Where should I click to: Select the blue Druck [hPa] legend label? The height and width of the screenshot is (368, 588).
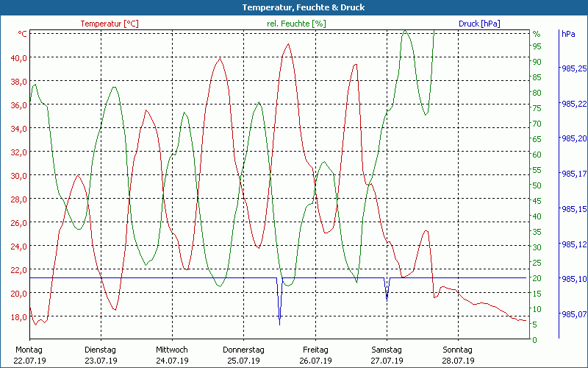pyautogui.click(x=479, y=24)
